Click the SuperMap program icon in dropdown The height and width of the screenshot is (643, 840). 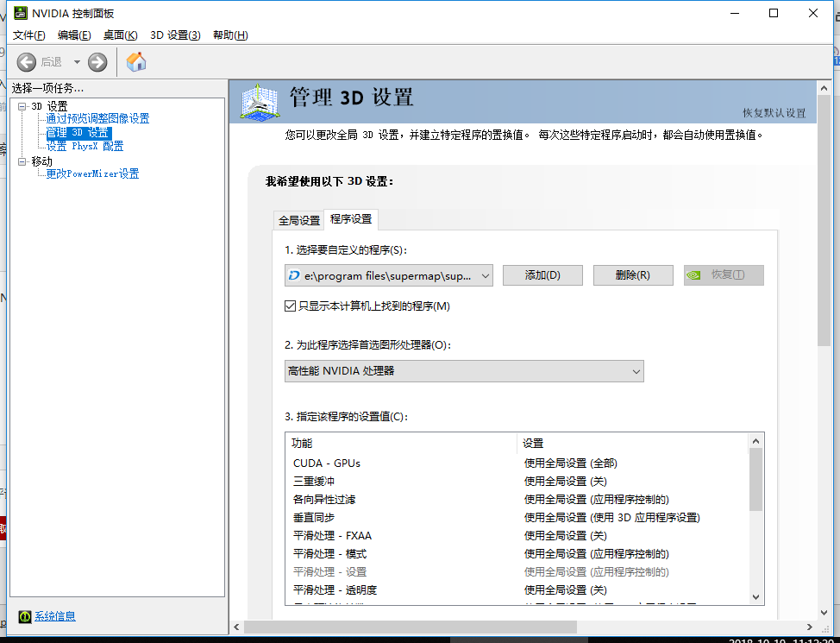[293, 275]
